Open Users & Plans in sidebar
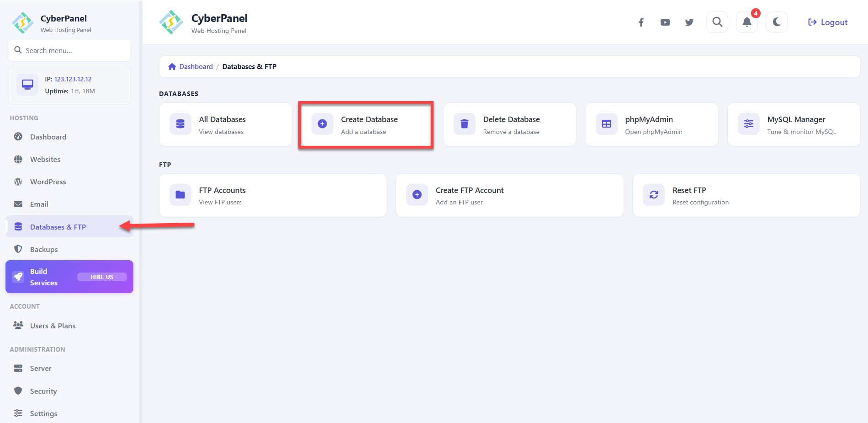 point(69,326)
